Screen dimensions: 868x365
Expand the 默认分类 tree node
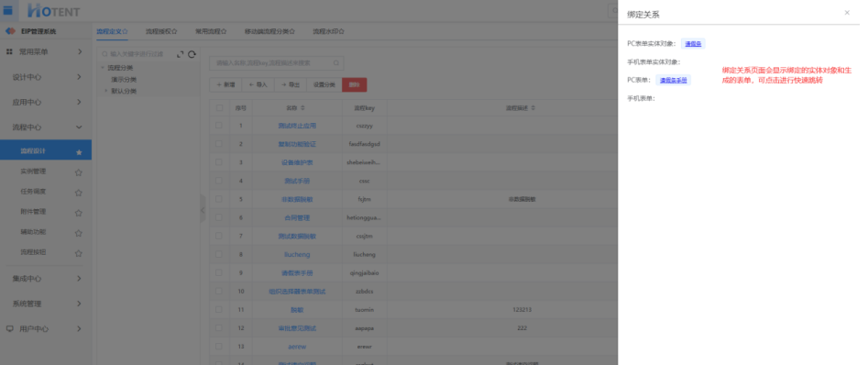pos(106,91)
